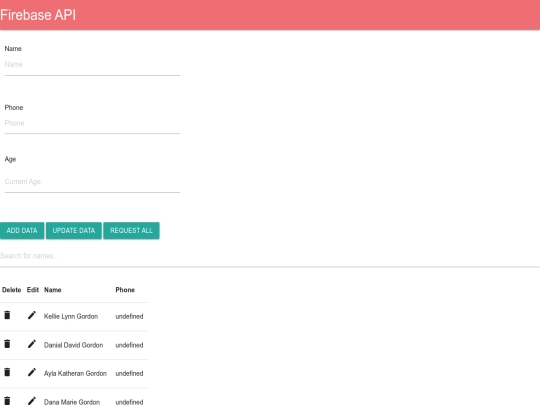Focus the Current Age input field
The height and width of the screenshot is (405, 540).
92,182
